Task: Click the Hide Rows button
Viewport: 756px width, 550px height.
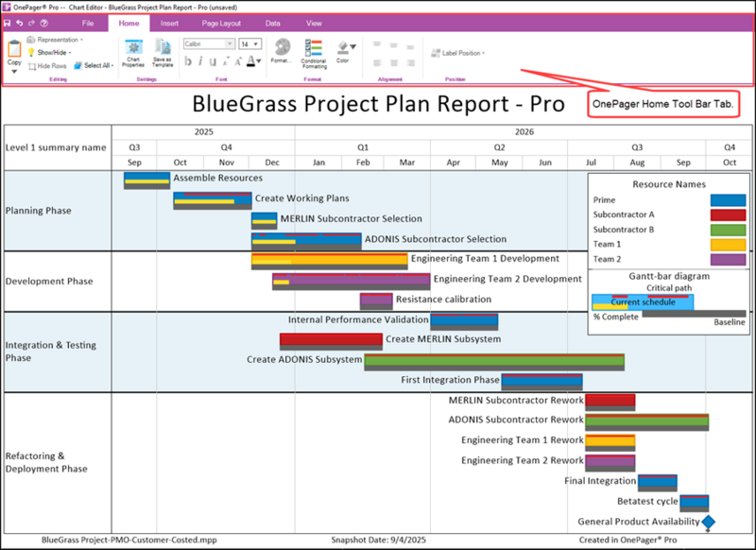Action: coord(47,66)
